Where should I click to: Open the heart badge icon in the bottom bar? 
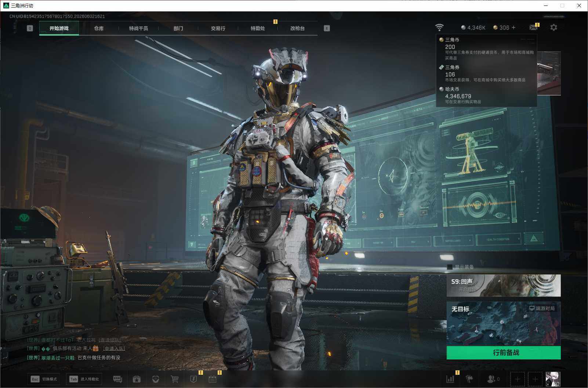click(156, 379)
